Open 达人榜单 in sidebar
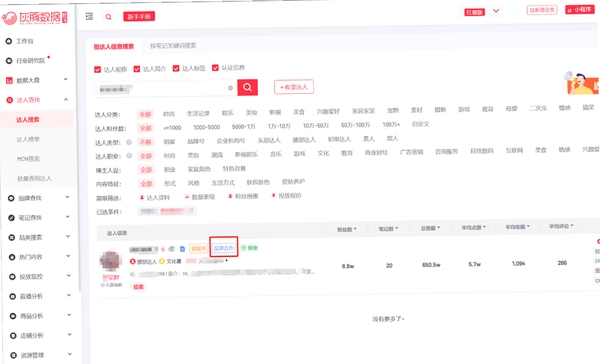Image resolution: width=600 pixels, height=364 pixels. (28, 139)
